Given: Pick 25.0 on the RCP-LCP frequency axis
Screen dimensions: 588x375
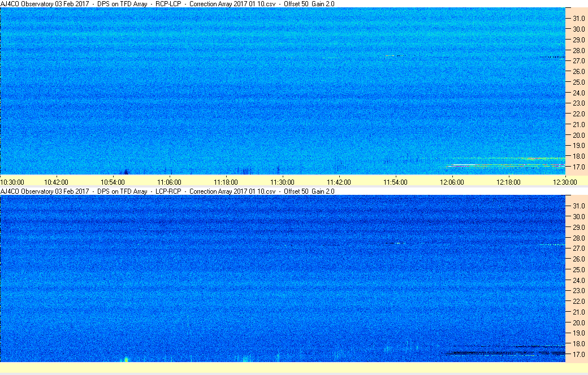Looking at the screenshot, I should click(578, 82).
